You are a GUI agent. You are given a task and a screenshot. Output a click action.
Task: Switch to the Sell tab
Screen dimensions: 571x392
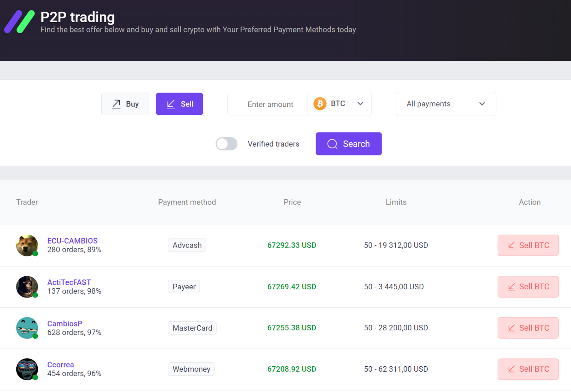[180, 104]
